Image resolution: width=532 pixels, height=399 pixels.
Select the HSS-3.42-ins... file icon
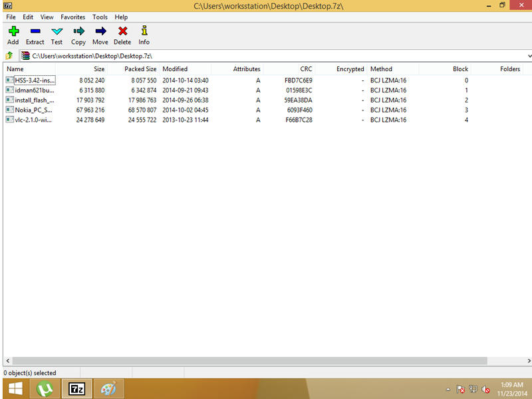click(10, 80)
